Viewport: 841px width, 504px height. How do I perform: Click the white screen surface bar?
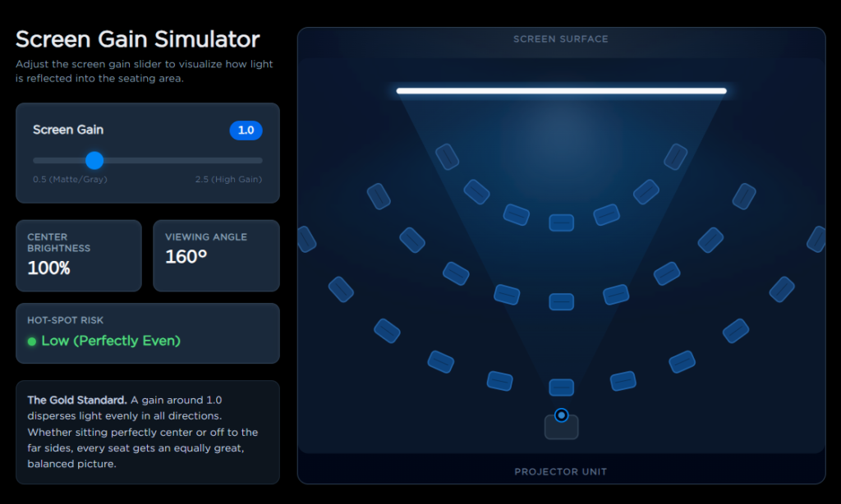561,91
